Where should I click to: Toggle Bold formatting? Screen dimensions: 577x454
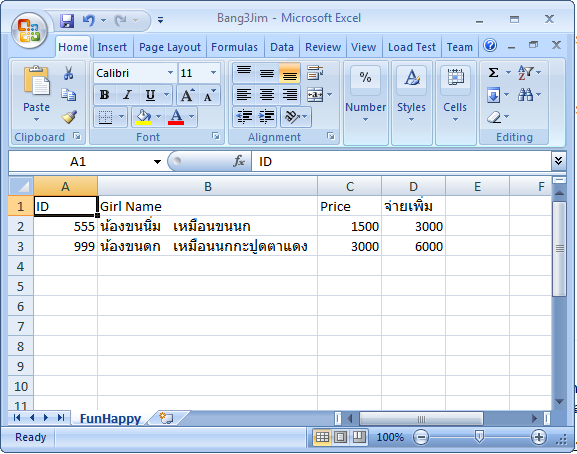(105, 95)
